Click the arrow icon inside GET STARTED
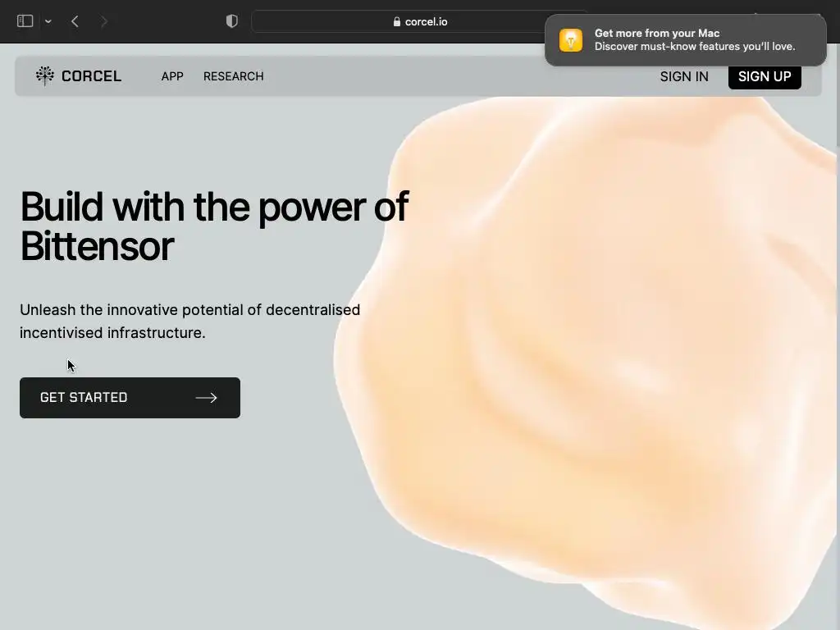The image size is (840, 630). pos(206,398)
